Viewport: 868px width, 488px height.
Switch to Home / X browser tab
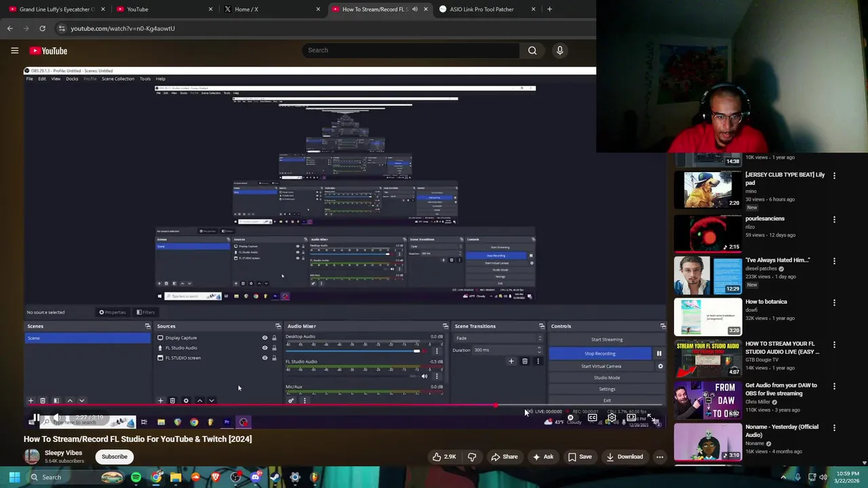pos(271,9)
